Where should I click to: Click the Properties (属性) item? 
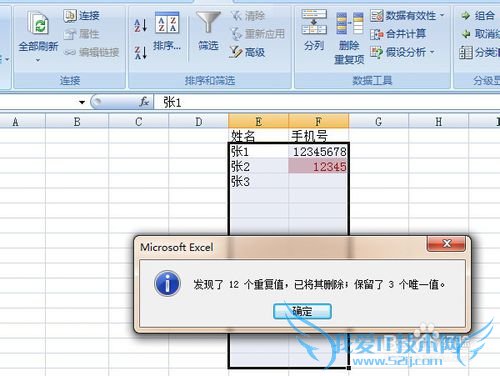82,34
